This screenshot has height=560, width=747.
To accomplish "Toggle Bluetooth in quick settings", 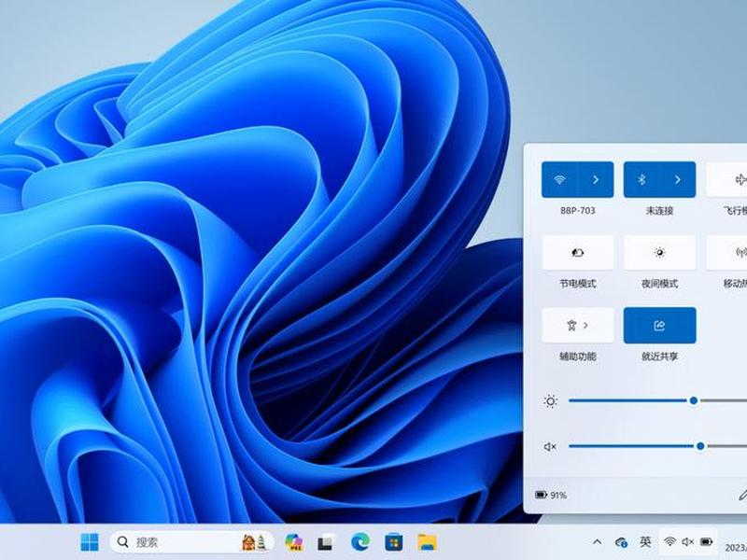I will (641, 179).
